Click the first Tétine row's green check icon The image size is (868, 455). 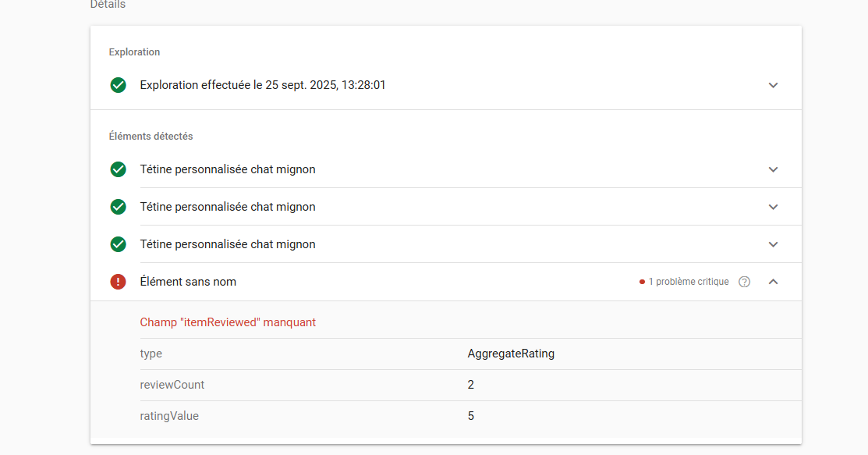coord(118,169)
